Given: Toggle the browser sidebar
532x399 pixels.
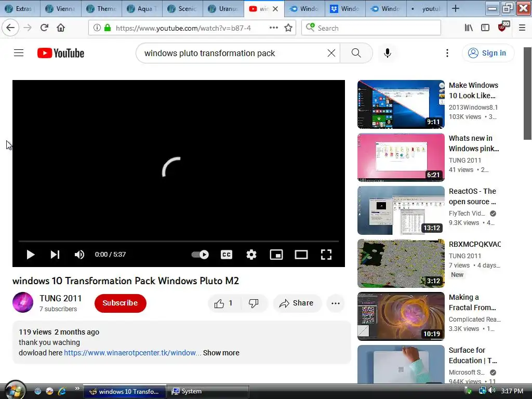Looking at the screenshot, I should coord(485,28).
